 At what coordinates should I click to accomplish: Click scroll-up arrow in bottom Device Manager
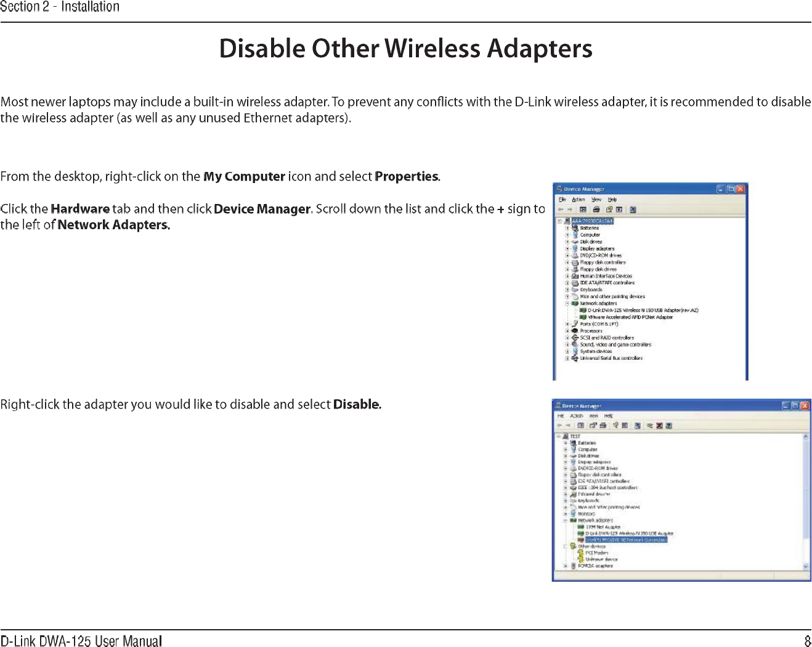coord(806,437)
